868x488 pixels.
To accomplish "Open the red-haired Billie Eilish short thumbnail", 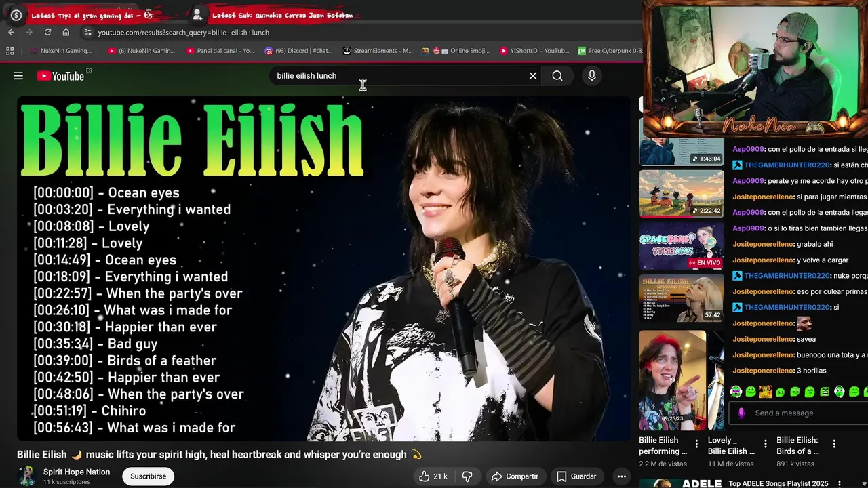I will (672, 380).
